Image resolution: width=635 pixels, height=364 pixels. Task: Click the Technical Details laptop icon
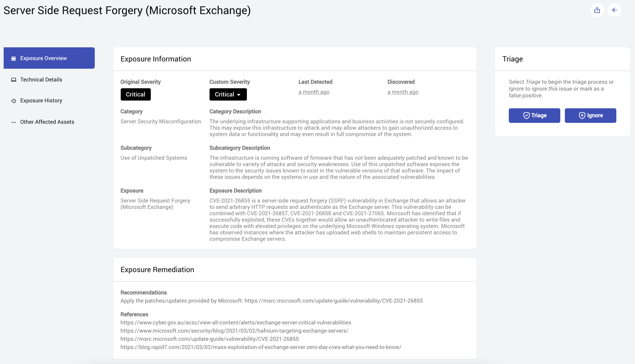13,80
